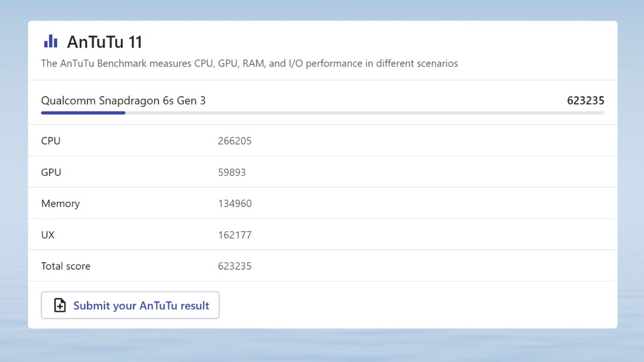Click the CPU score 266205

pyautogui.click(x=235, y=141)
